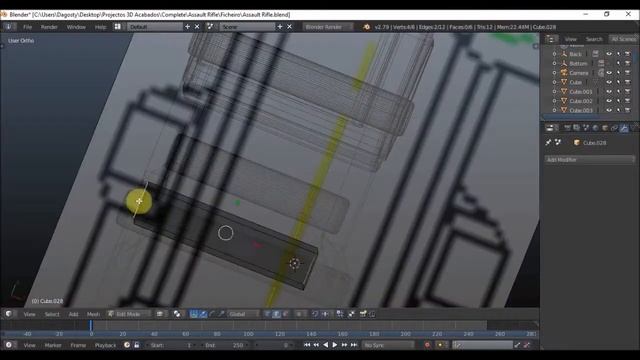Play the animation in reverse
Image resolution: width=640 pixels, height=360 pixels.
coord(325,345)
